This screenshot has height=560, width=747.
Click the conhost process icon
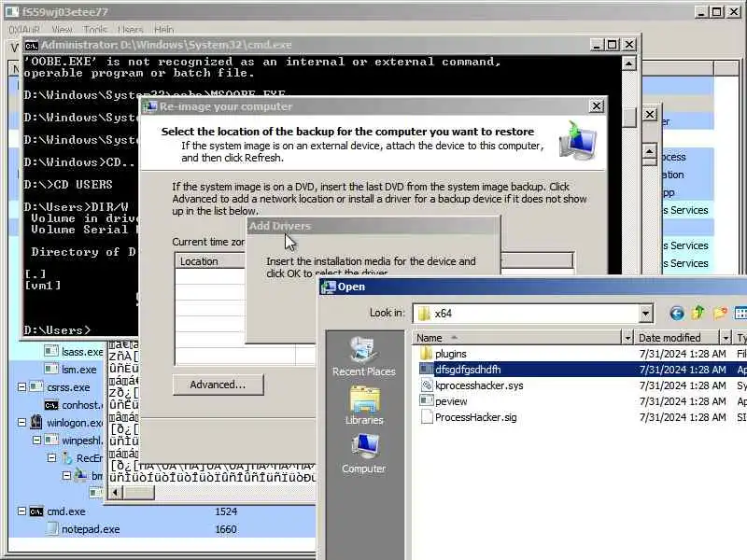[x=51, y=405]
